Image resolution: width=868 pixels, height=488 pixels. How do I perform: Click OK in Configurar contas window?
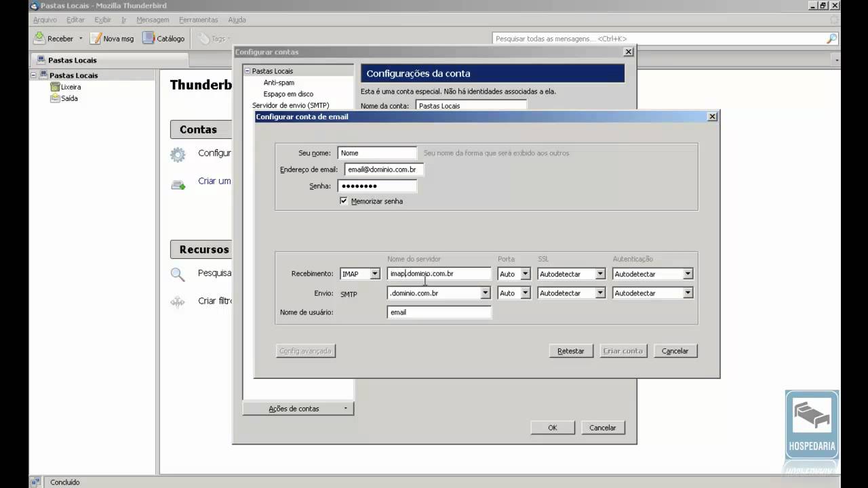click(x=553, y=428)
